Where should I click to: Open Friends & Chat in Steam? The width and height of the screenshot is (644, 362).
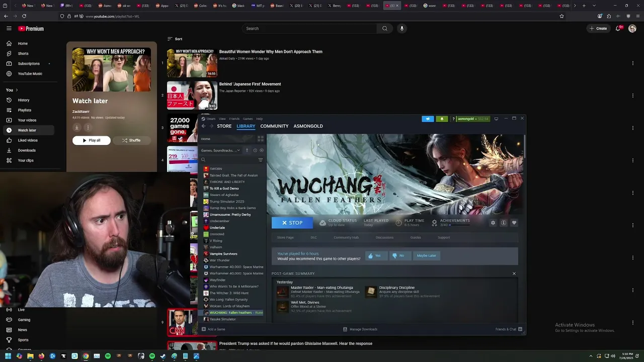(509, 329)
